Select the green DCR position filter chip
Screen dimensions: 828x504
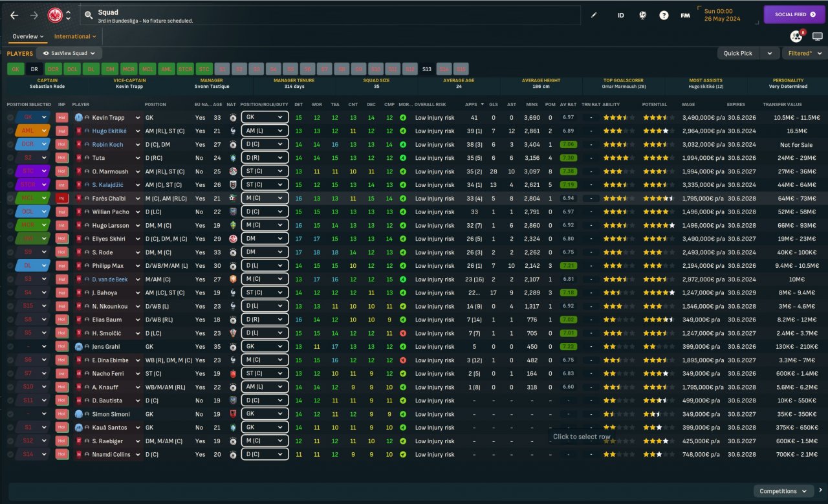53,69
